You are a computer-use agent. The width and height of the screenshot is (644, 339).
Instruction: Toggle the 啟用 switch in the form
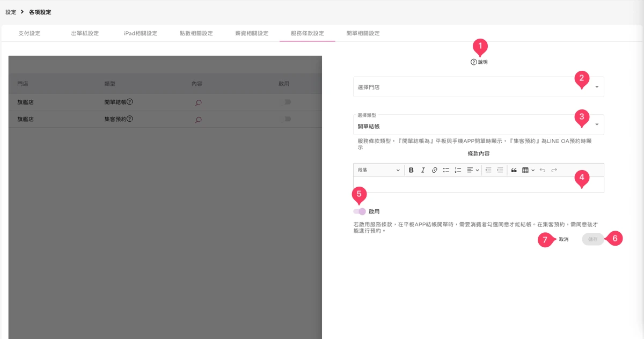[x=360, y=211]
